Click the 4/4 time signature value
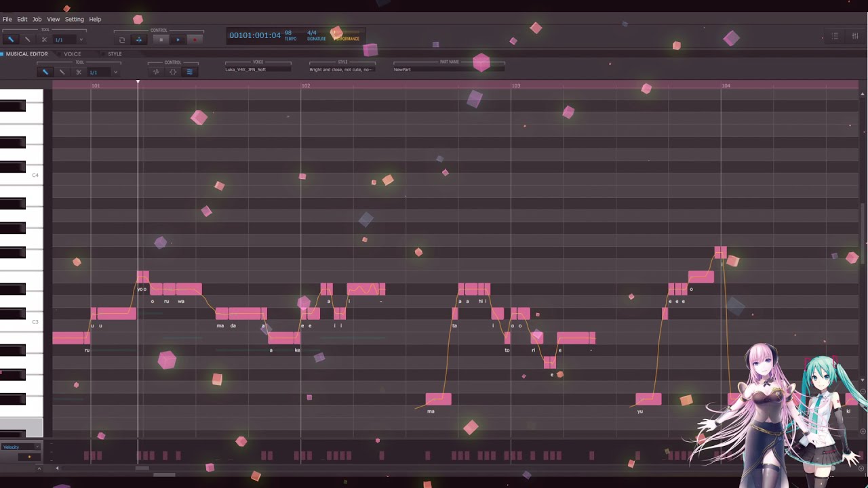Screen dimensions: 868x488 point(312,33)
